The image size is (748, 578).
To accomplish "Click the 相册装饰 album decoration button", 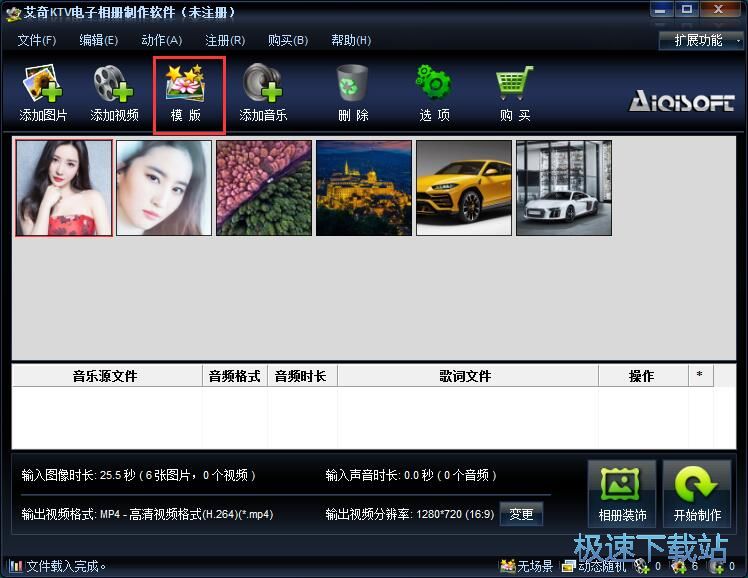I will pyautogui.click(x=622, y=494).
